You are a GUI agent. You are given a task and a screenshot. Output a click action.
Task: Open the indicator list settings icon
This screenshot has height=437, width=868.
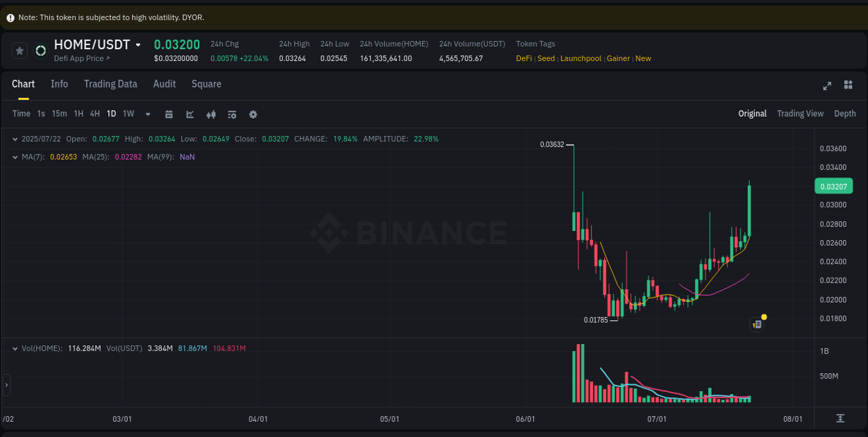(x=232, y=114)
